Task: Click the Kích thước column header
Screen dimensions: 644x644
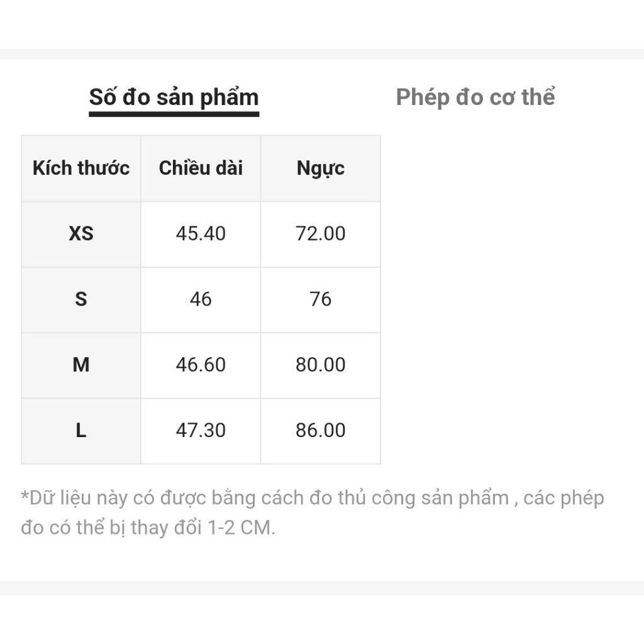Action: 81,168
